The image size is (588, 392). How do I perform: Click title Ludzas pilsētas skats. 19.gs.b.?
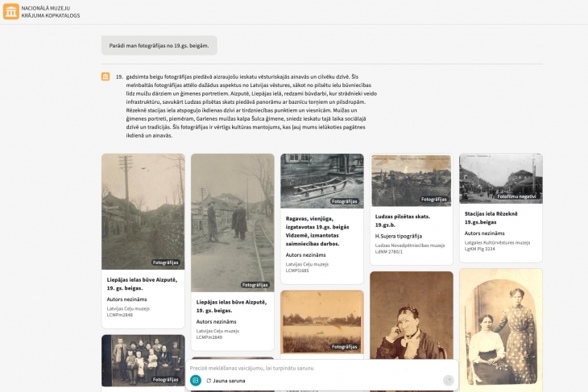pyautogui.click(x=403, y=221)
